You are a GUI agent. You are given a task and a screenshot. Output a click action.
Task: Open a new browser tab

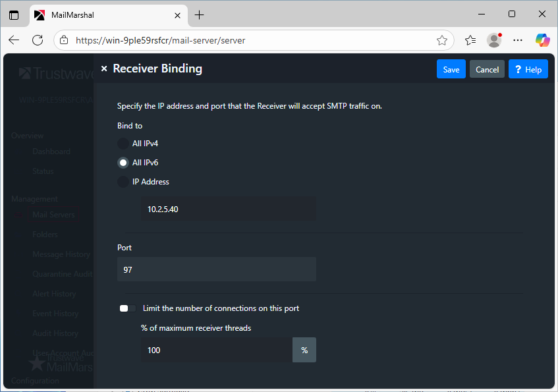click(x=200, y=14)
